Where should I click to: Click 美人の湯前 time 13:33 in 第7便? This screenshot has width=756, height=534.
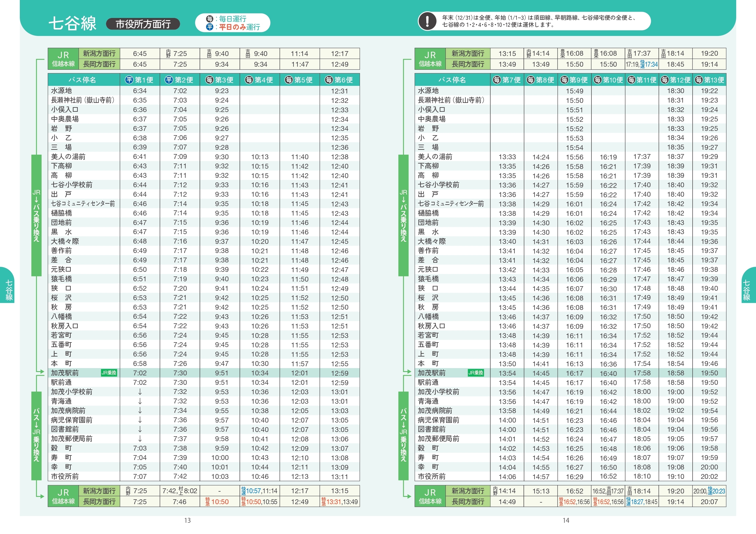507,157
